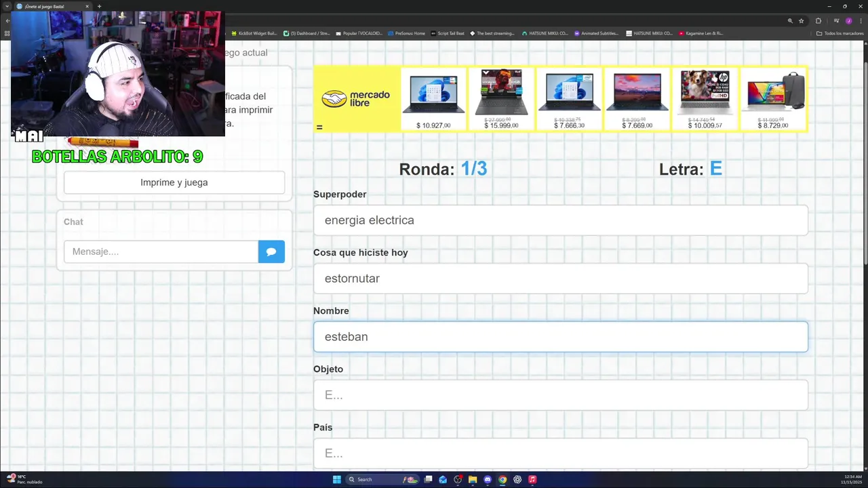Focus the País answer field
This screenshot has height=488, width=868.
(x=560, y=453)
